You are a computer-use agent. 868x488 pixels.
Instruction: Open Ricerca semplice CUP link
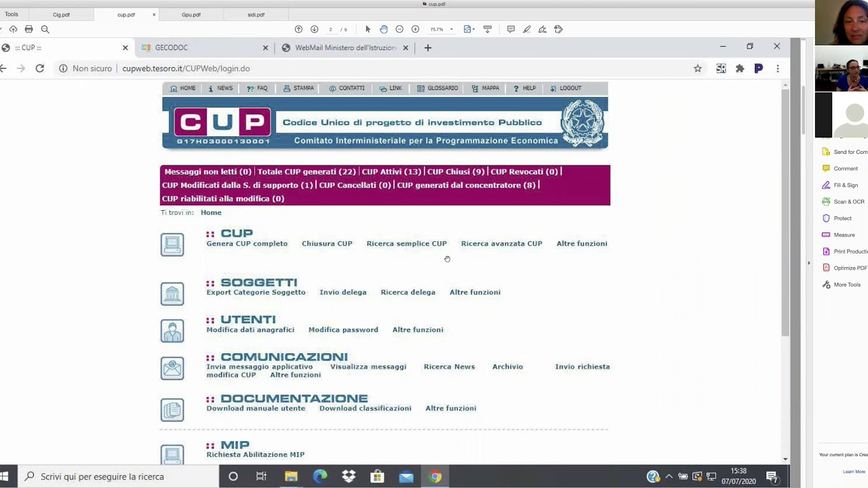coord(407,243)
